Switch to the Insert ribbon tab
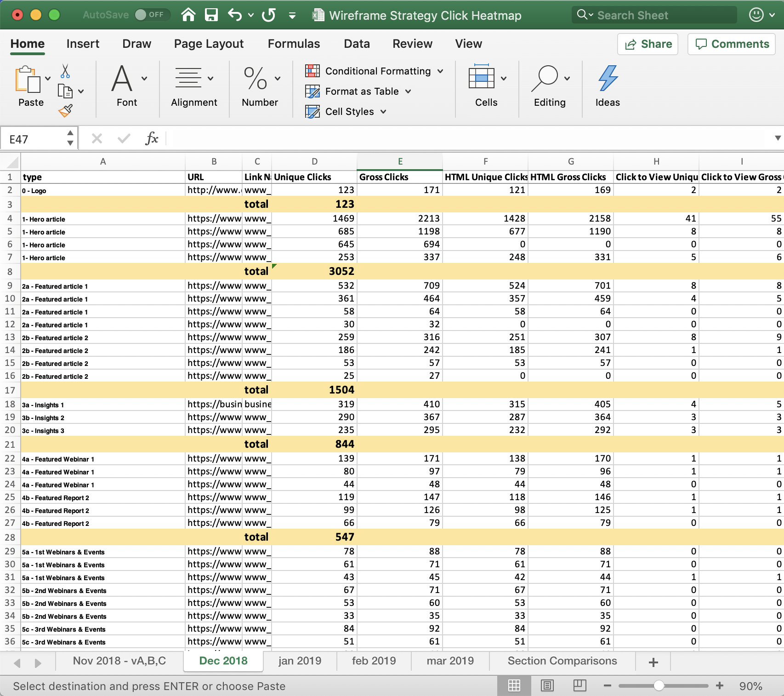Screen dimensions: 784x696 pyautogui.click(x=83, y=44)
